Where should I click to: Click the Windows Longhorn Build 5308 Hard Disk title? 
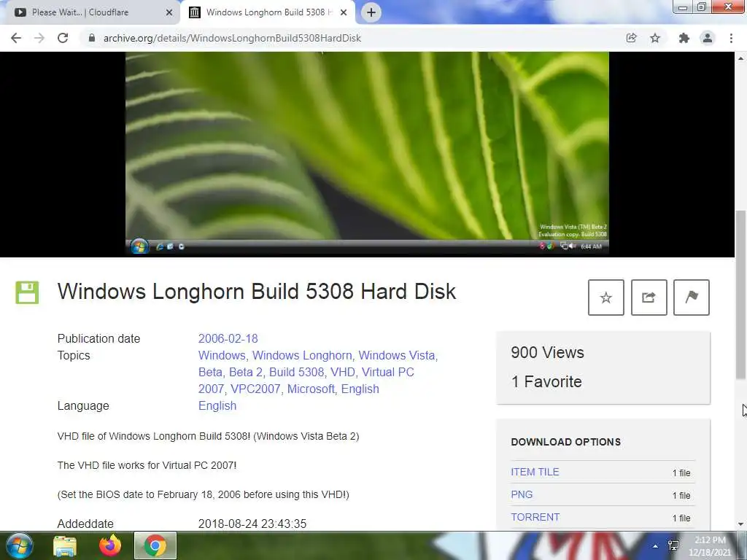tap(257, 292)
